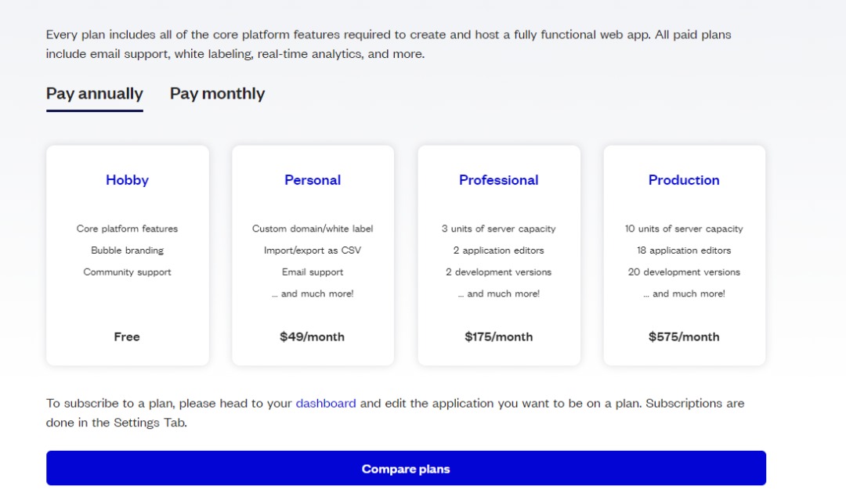The width and height of the screenshot is (846, 504).
Task: Switch to the Pay annually tab
Action: [94, 94]
